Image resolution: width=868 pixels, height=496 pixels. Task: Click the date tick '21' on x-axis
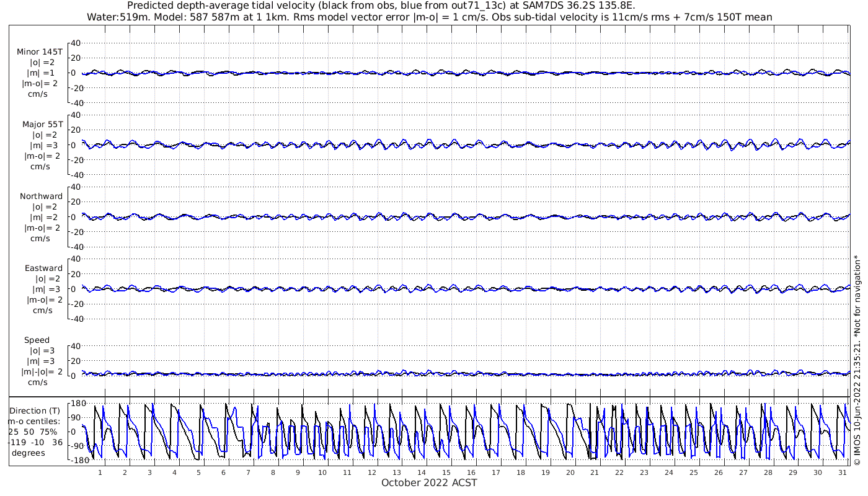point(595,472)
